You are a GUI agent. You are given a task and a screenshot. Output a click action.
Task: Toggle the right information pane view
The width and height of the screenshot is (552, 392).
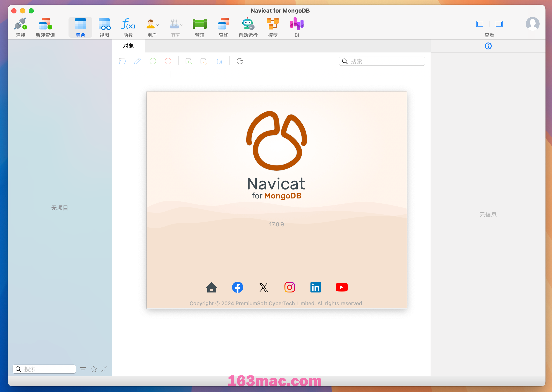pos(499,24)
